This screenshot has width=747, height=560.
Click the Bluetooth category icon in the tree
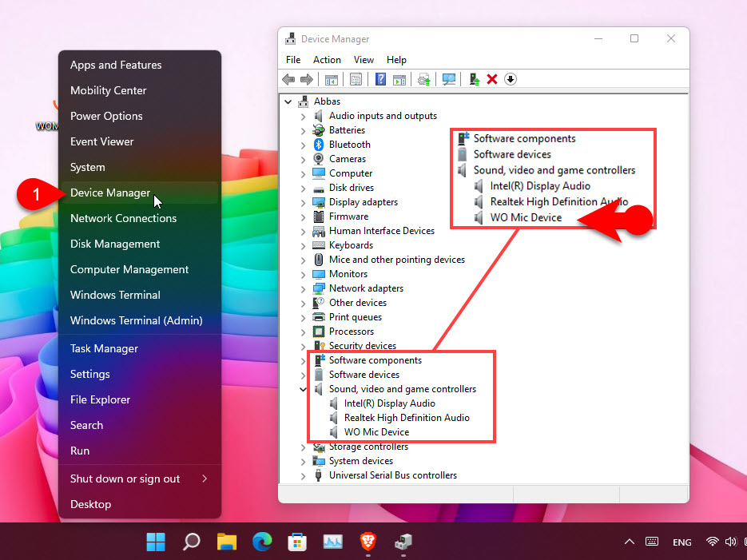tap(319, 145)
